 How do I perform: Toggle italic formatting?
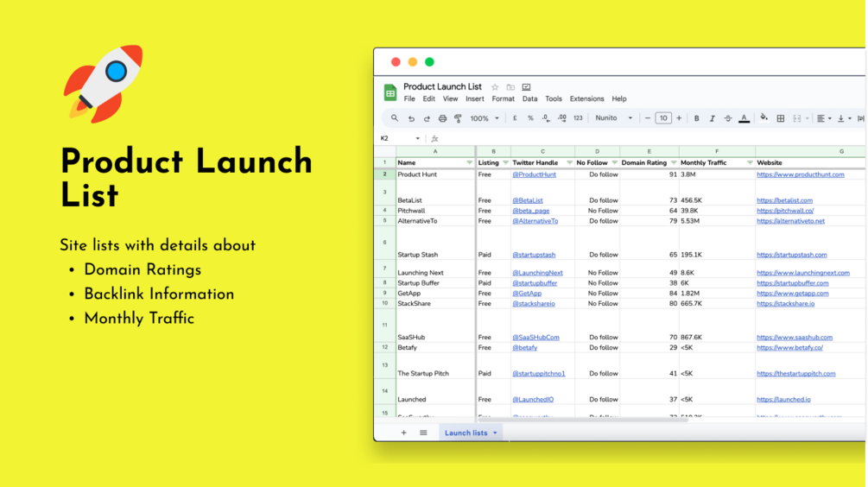click(713, 118)
